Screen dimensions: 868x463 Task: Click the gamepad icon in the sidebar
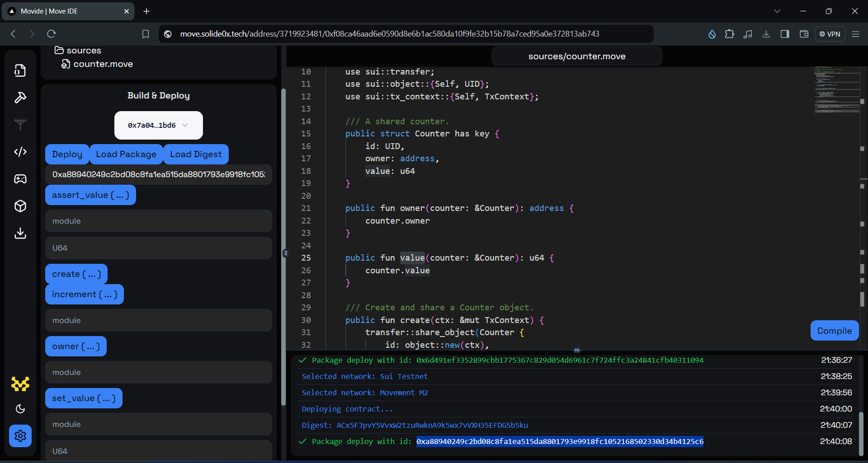point(20,179)
